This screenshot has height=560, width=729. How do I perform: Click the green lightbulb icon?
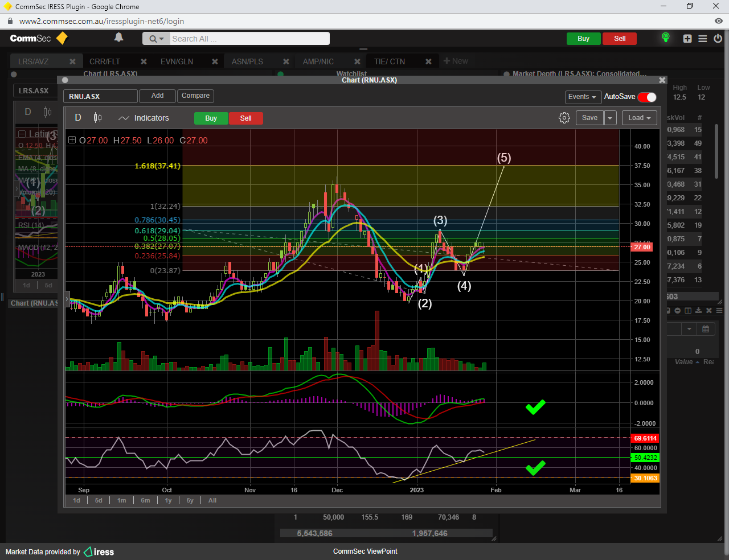(x=665, y=38)
